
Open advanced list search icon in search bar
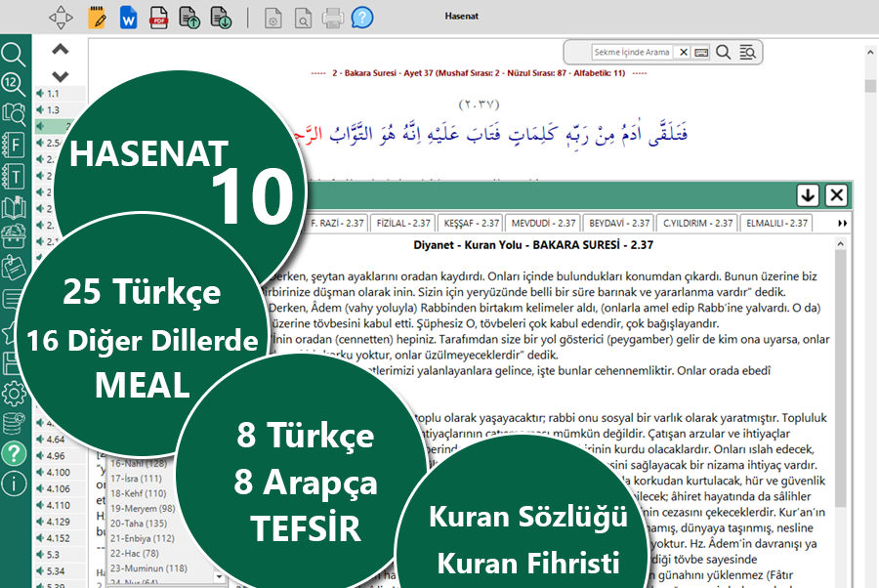(x=747, y=52)
